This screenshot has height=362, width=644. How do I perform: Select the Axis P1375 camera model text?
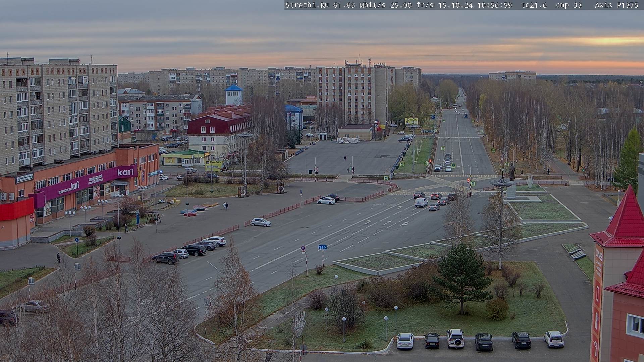[x=616, y=5]
